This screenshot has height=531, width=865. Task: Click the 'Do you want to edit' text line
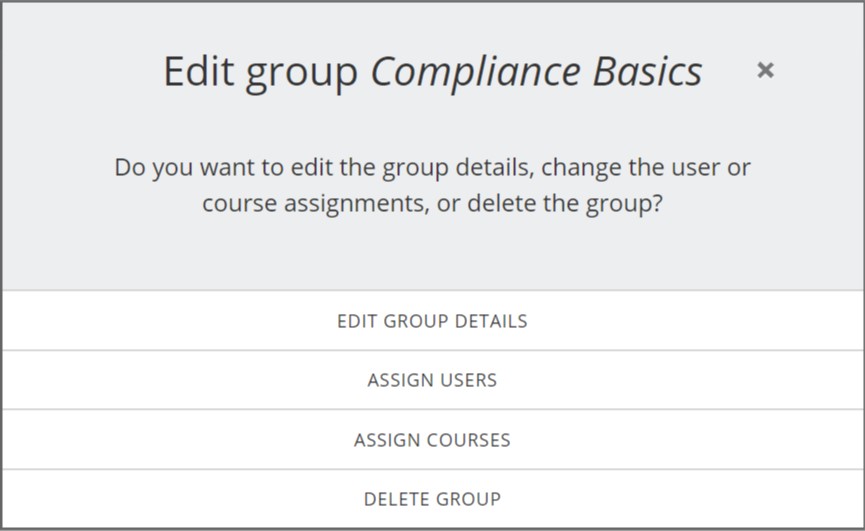click(432, 167)
